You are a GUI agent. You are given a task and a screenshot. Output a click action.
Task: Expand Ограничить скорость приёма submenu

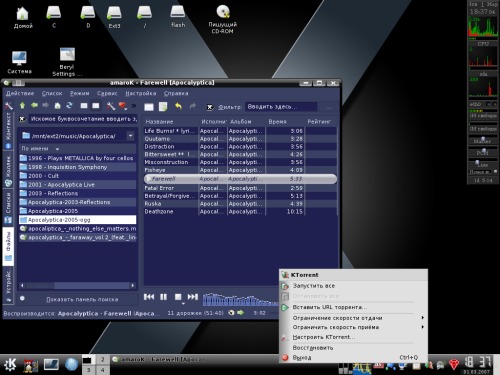point(353,327)
